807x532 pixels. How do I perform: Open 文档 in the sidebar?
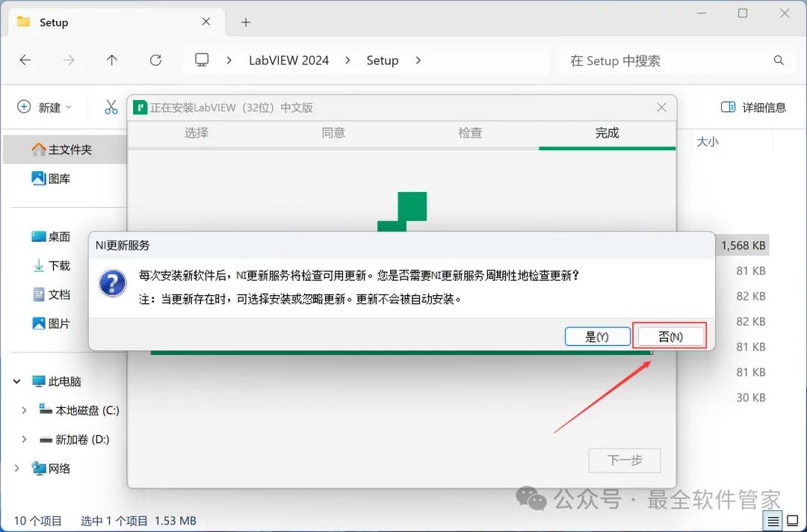pyautogui.click(x=51, y=294)
